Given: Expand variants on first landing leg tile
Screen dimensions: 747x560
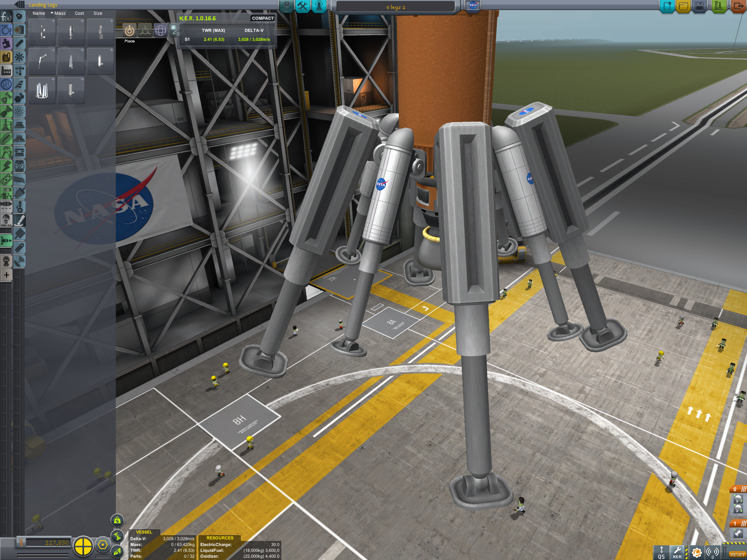Looking at the screenshot, I should pos(53,21).
